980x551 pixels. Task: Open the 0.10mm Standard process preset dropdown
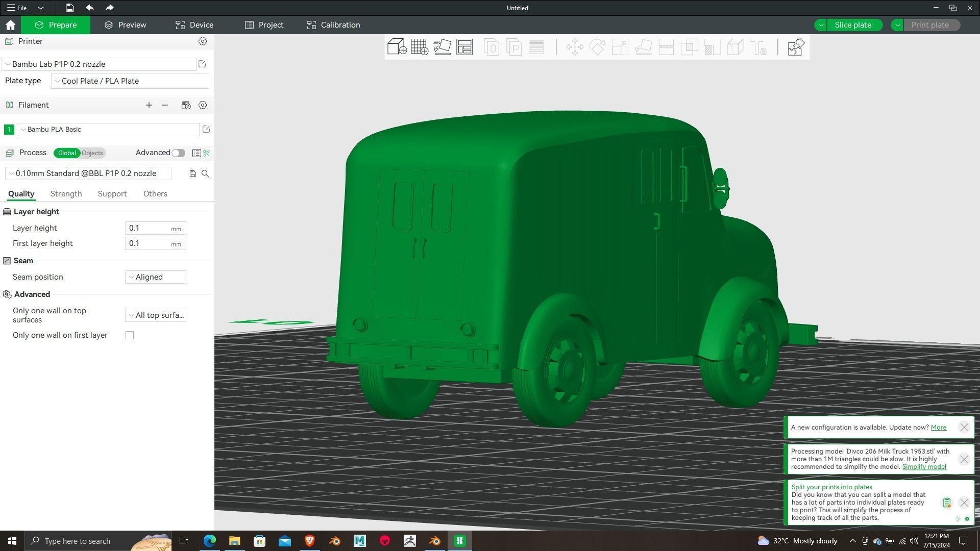click(x=88, y=173)
